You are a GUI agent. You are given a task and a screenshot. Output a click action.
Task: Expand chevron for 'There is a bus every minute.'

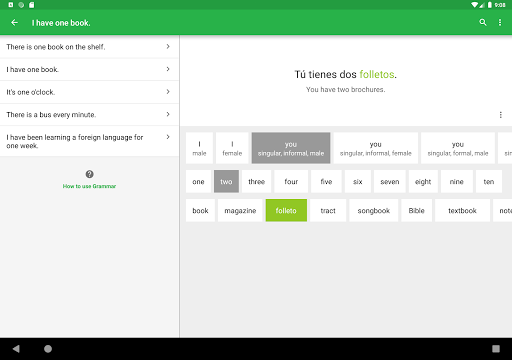pos(168,114)
